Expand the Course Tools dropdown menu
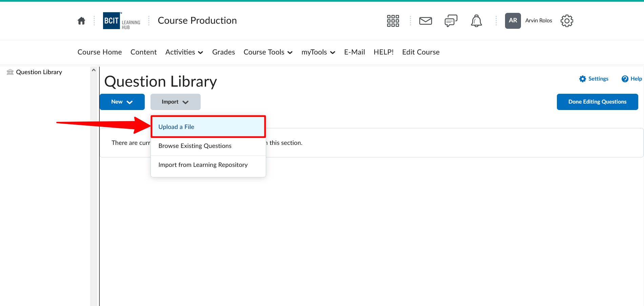 (x=268, y=52)
